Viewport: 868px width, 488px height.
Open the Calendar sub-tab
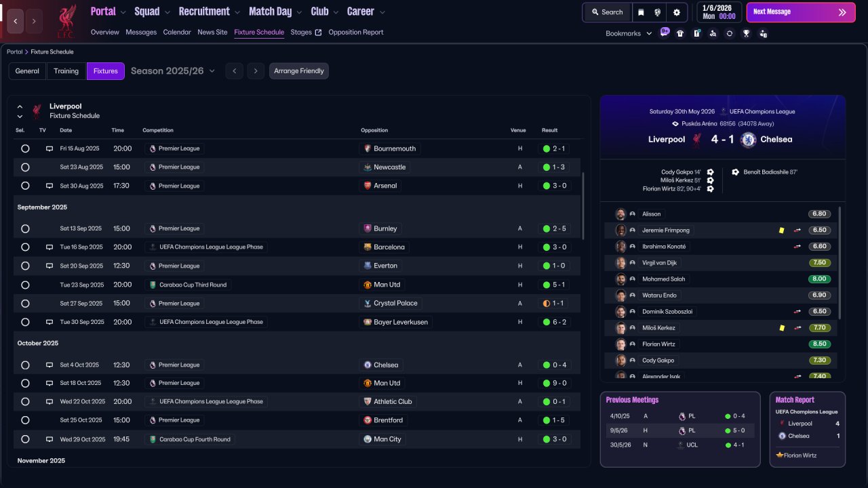tap(177, 33)
